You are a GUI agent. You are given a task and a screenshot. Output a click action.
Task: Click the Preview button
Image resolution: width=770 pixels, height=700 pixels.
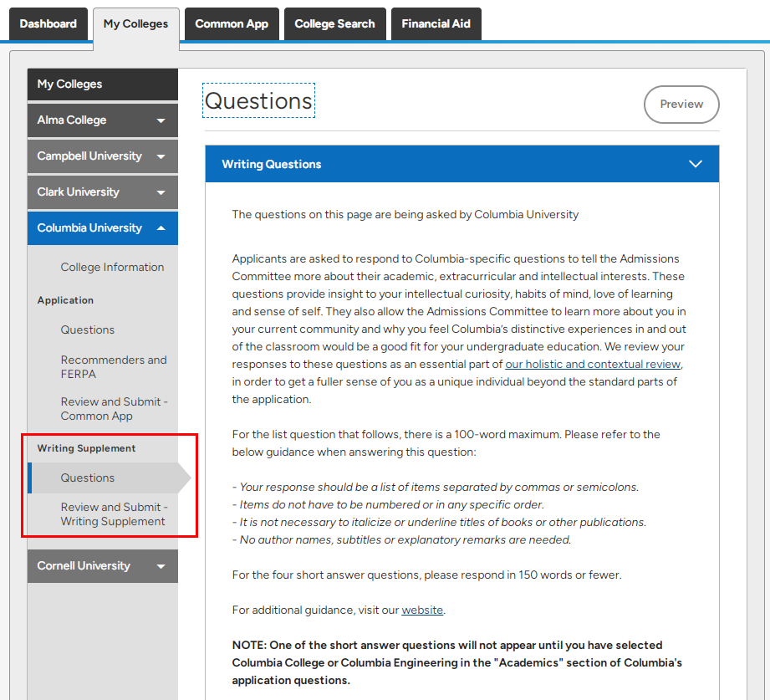[681, 105]
